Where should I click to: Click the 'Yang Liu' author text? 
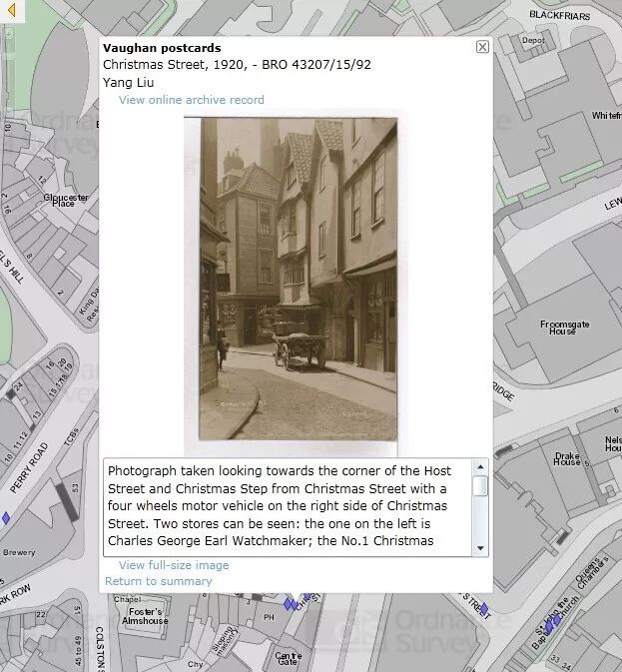128,82
